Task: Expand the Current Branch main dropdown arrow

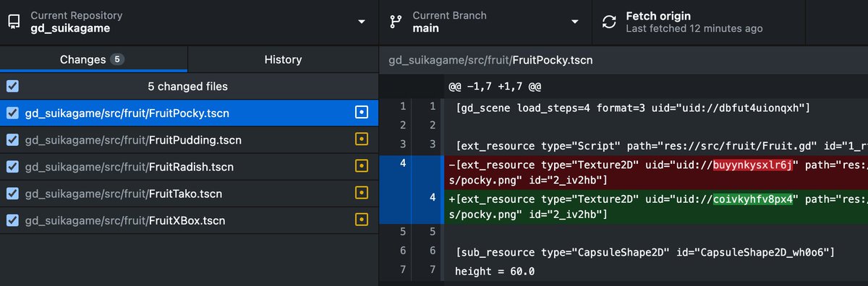Action: tap(575, 22)
